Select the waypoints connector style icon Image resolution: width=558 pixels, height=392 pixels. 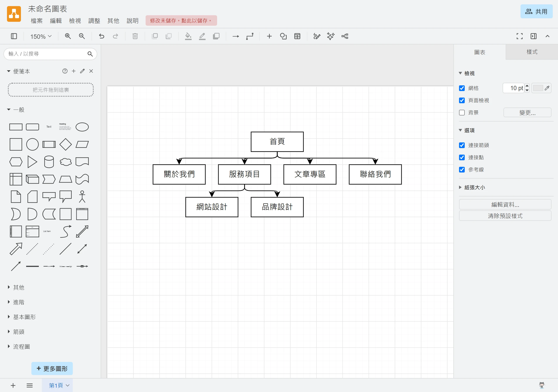click(250, 36)
